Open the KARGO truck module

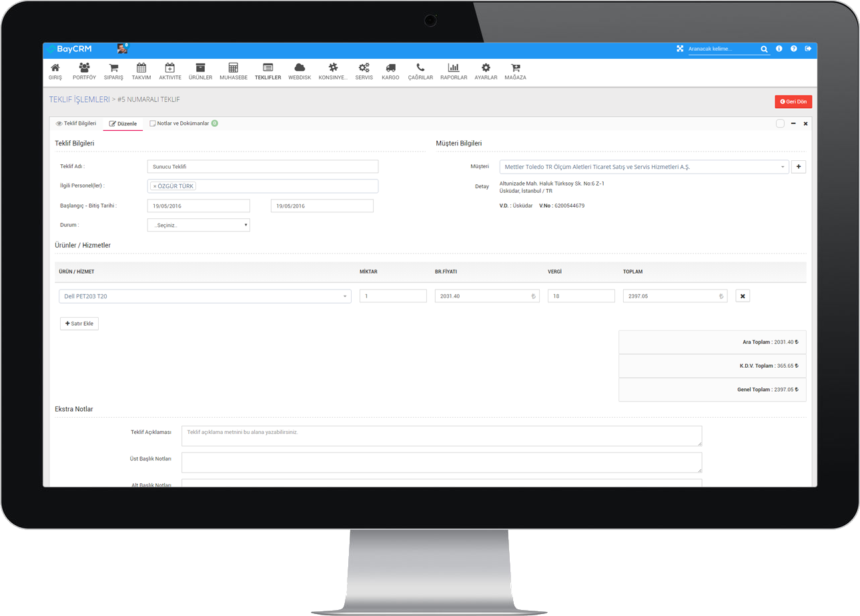point(390,71)
